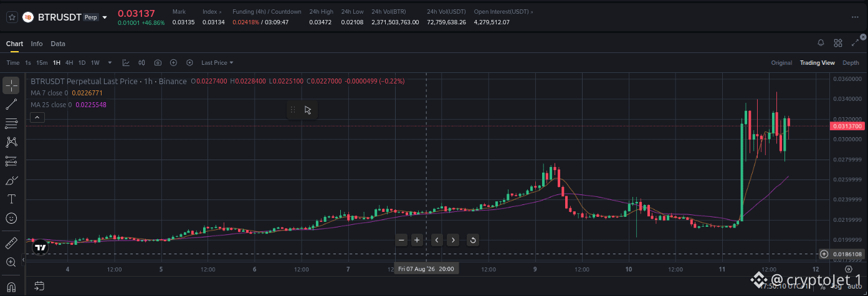Open the chart layout grid icon
The width and height of the screenshot is (868, 296).
coord(838,42)
